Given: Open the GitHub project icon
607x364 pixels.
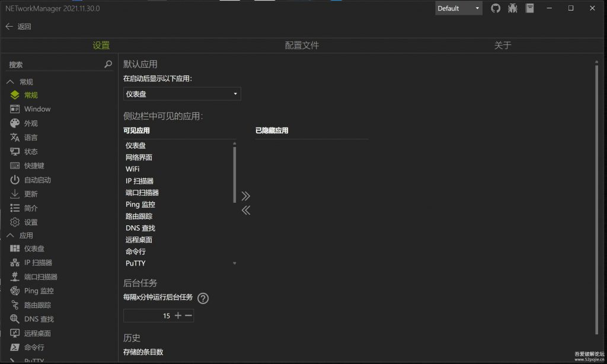Looking at the screenshot, I should [x=496, y=8].
